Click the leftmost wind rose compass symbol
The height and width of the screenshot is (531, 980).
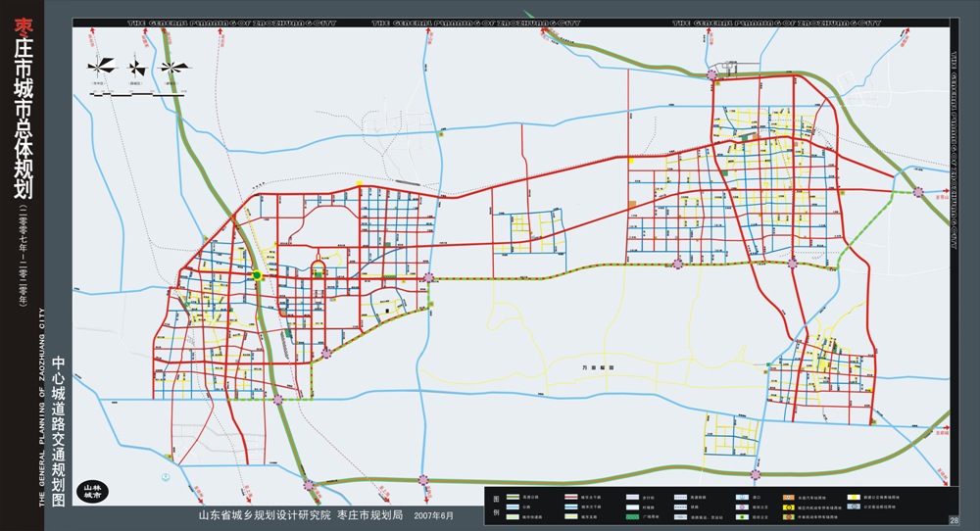pos(101,67)
